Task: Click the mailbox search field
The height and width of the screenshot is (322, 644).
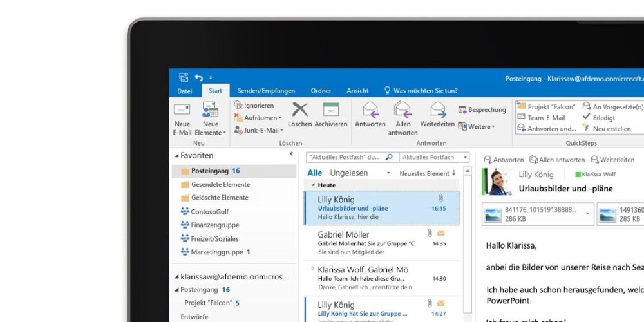Action: coord(345,157)
